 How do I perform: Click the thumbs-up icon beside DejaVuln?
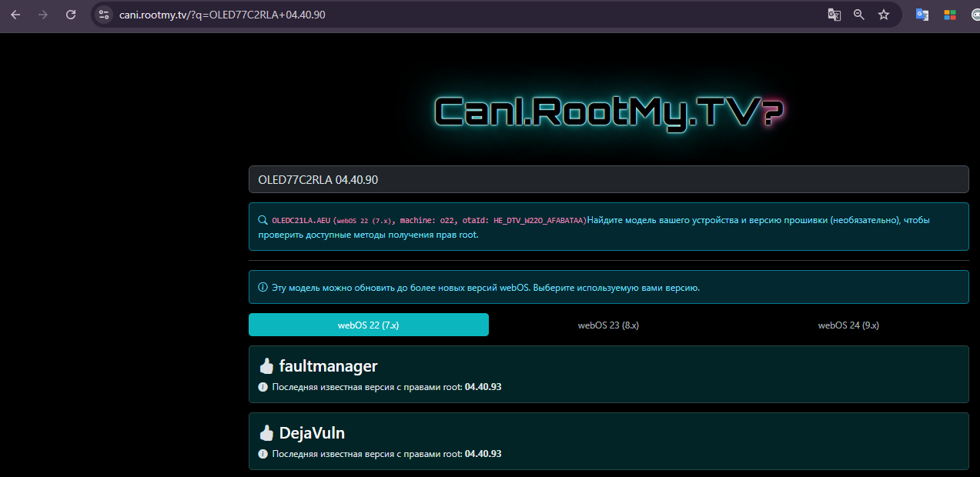click(x=266, y=433)
